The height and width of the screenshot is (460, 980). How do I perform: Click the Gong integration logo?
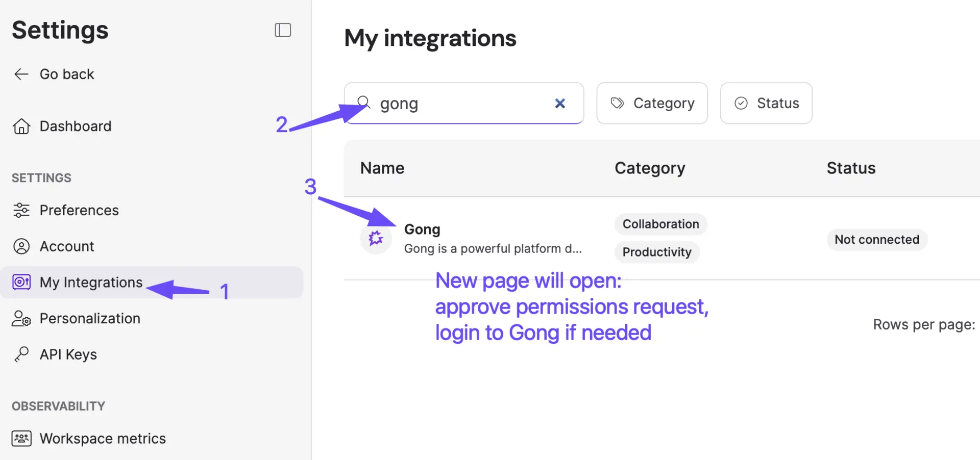coord(376,238)
